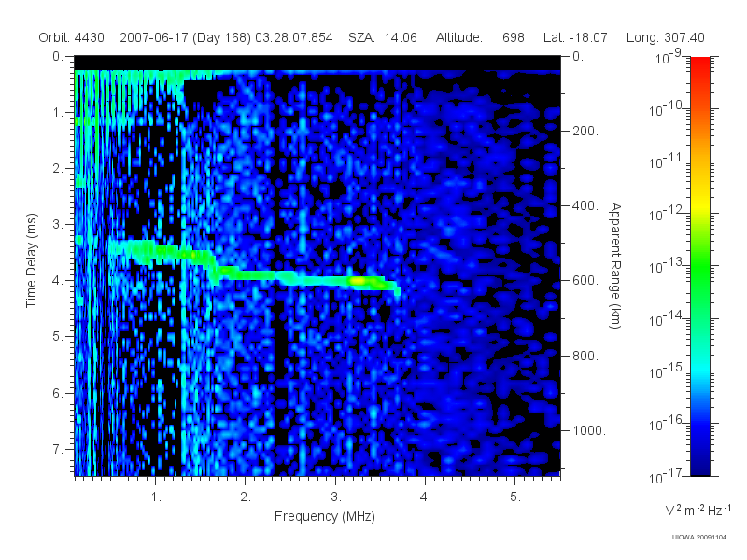
Task: Click the 1000. apparent range tick label
Action: point(589,430)
